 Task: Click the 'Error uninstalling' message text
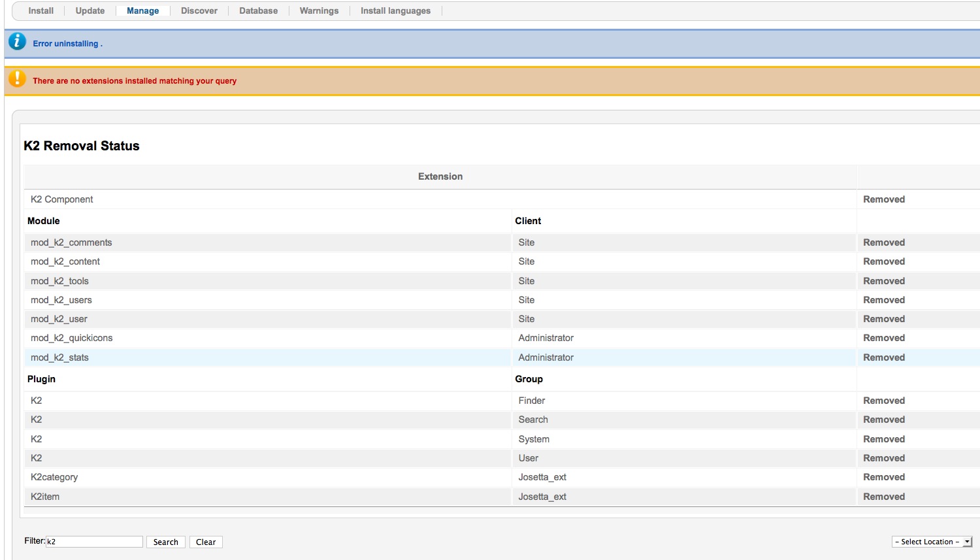point(67,44)
